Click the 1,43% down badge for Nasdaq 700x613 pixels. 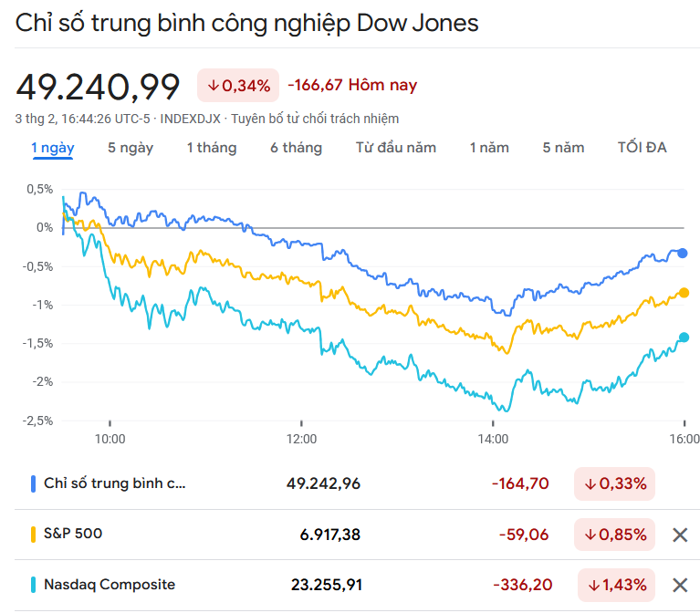[x=615, y=585]
